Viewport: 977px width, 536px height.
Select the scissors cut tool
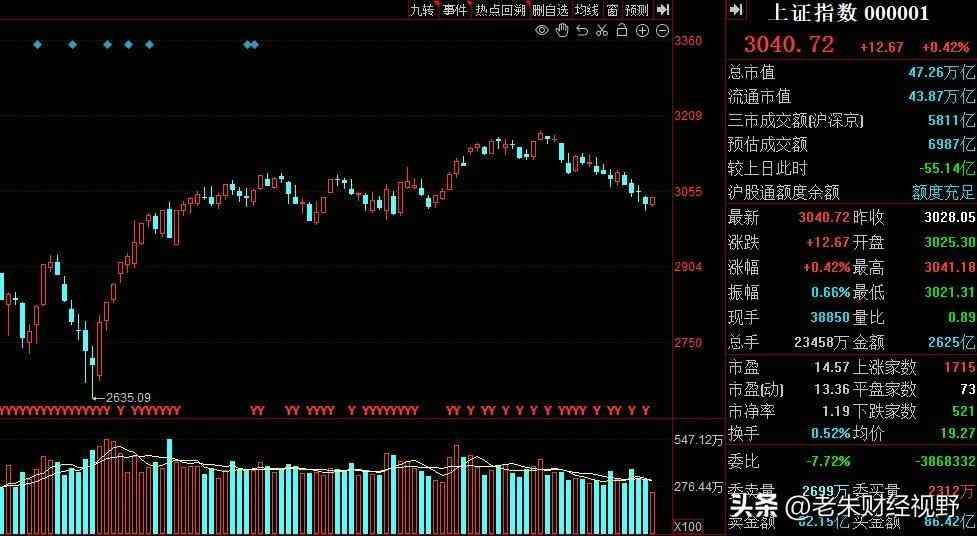click(601, 31)
